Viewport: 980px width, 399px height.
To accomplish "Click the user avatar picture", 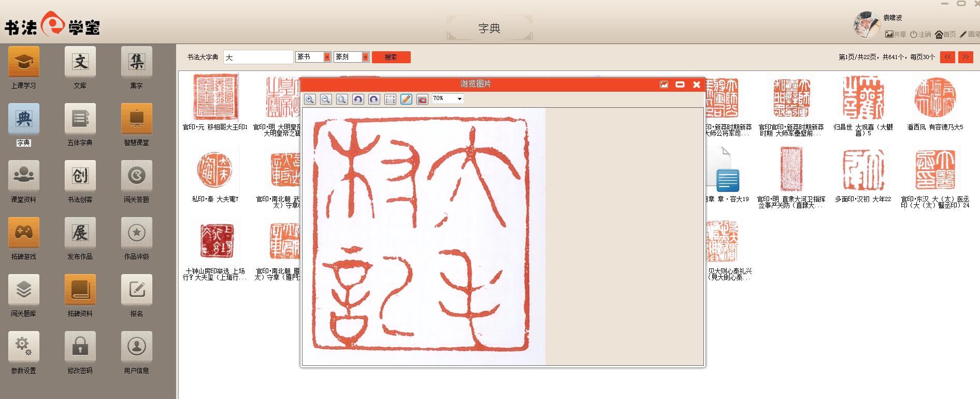I will (x=867, y=25).
